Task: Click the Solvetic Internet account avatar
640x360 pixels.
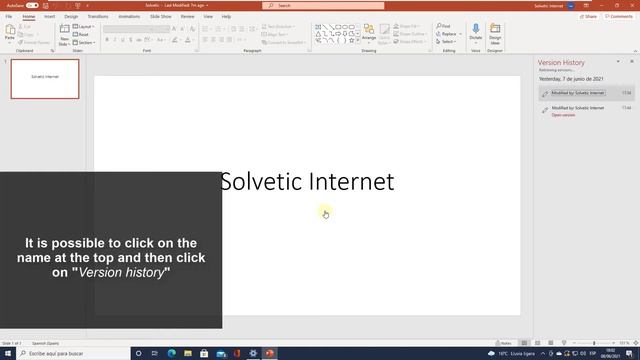Action: (571, 6)
